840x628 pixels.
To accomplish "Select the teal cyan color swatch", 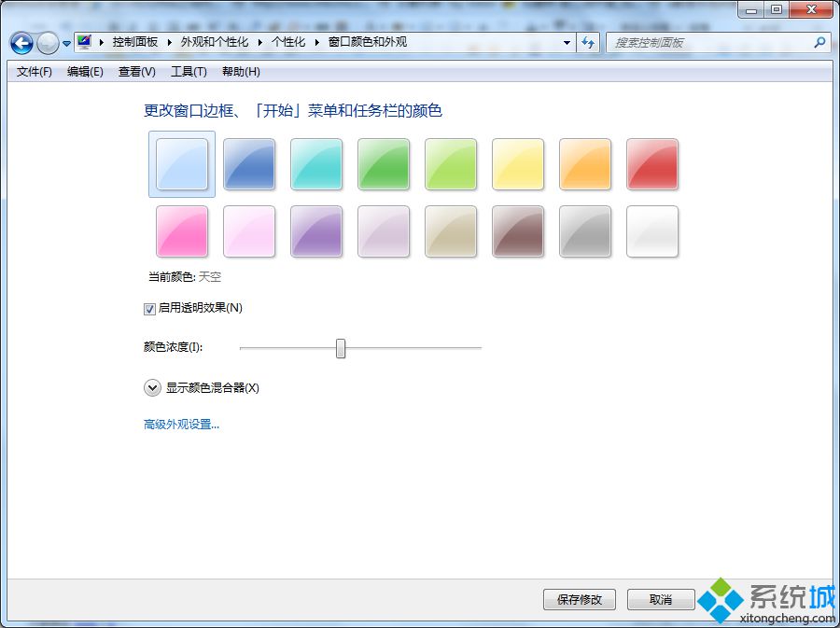I will click(x=316, y=164).
